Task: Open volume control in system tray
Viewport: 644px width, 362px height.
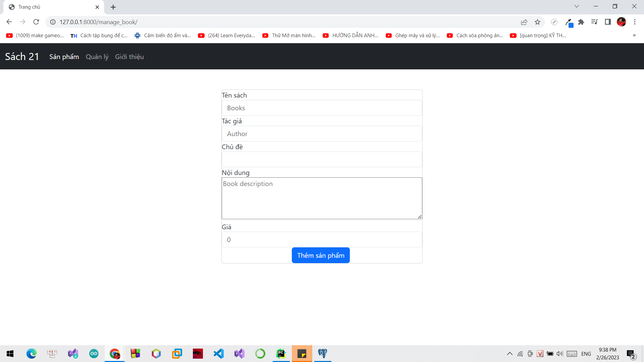Action: tap(559, 354)
